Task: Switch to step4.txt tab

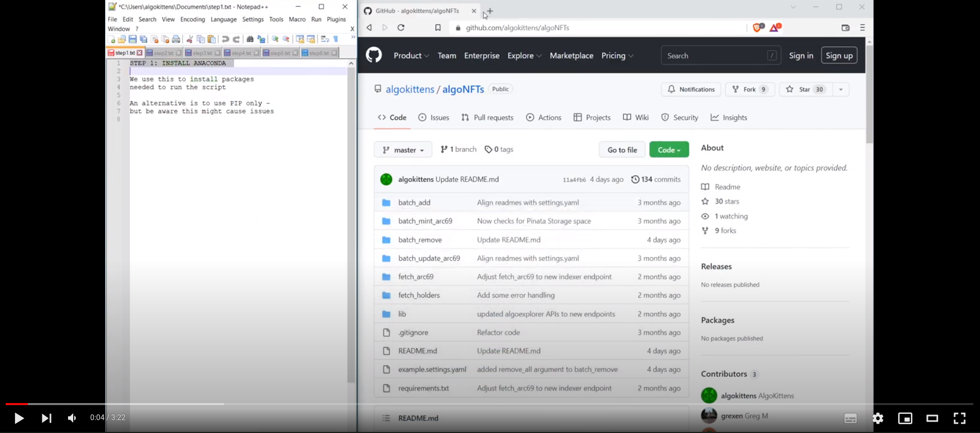Action: coord(241,53)
